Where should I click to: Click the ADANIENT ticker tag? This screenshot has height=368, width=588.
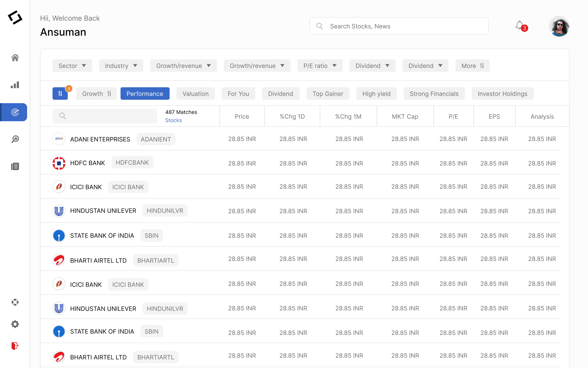point(156,139)
